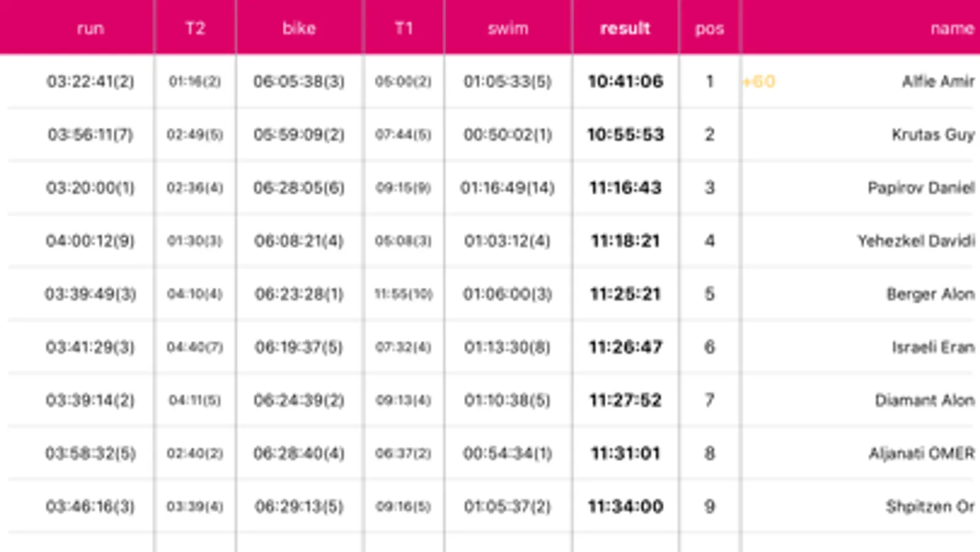
Task: Select Diamant Alon's name
Action: point(924,401)
